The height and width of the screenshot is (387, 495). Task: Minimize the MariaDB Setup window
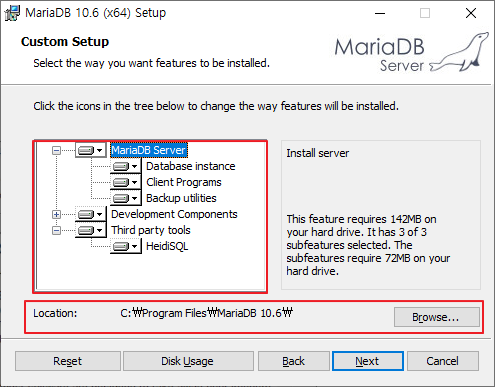point(380,13)
